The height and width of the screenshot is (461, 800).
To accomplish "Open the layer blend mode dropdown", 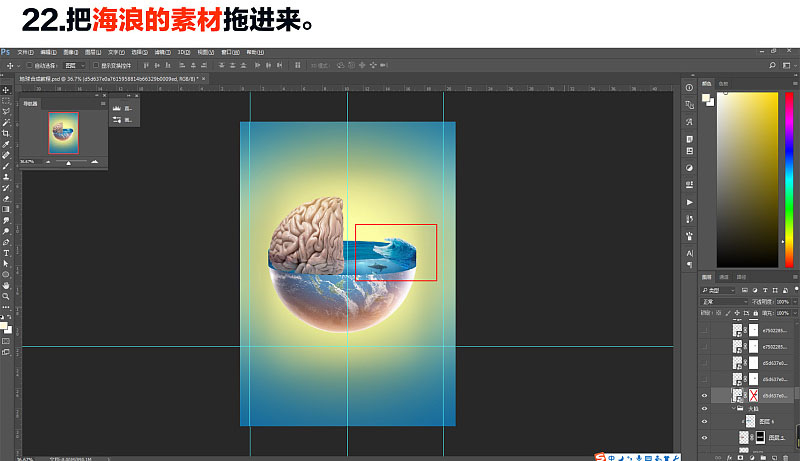I will coord(724,302).
